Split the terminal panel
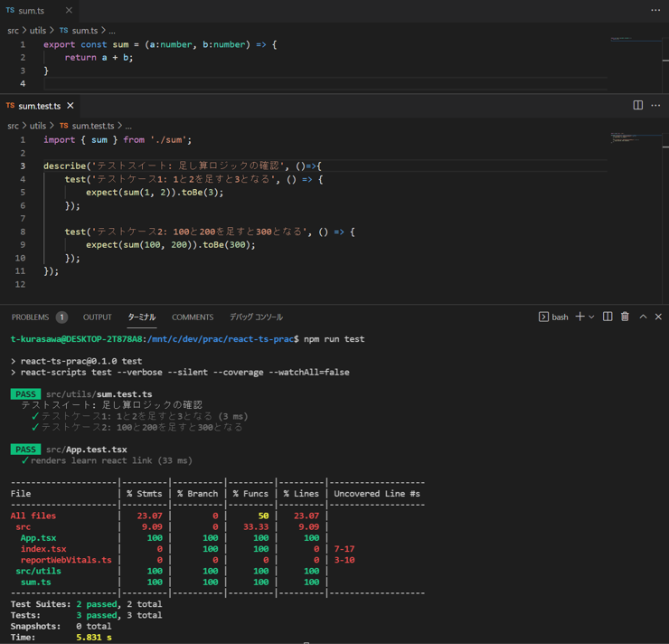Image resolution: width=669 pixels, height=644 pixels. (608, 317)
